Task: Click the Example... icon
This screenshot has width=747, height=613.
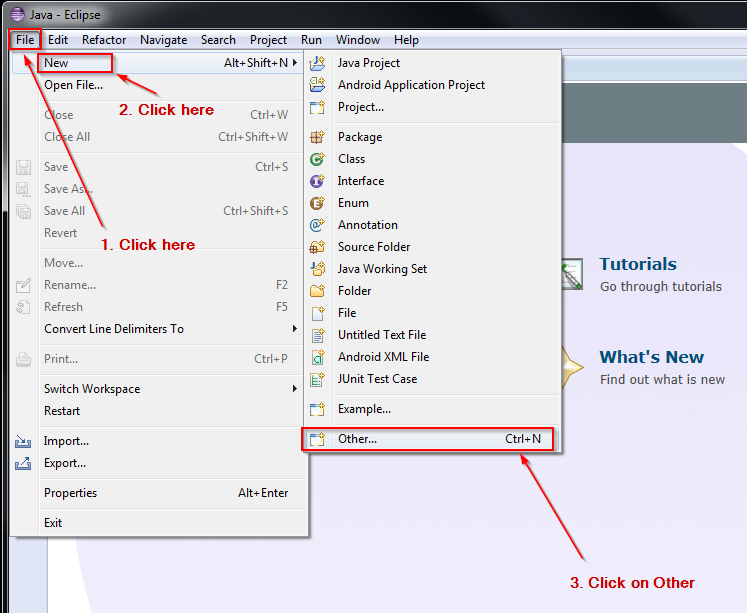Action: (317, 409)
